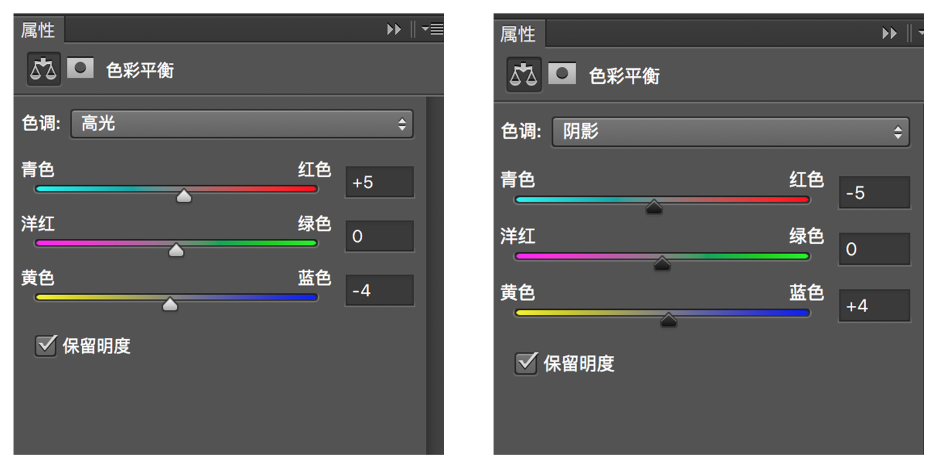The height and width of the screenshot is (472, 942).
Task: Toggle 保留明度 checkbox in the 阴影 panel
Action: (525, 362)
